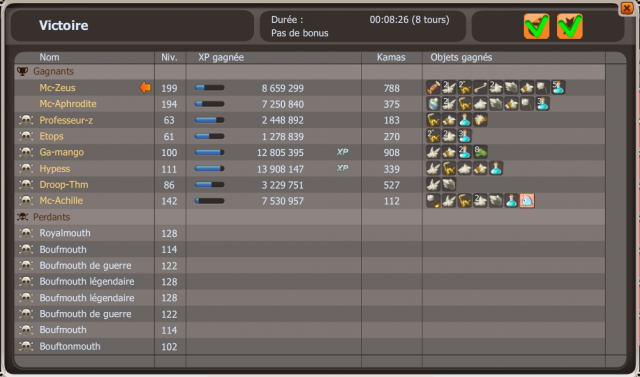This screenshot has width=640, height=377.
Task: Toggle the orange checkmark button with the star icon
Action: pos(570,26)
